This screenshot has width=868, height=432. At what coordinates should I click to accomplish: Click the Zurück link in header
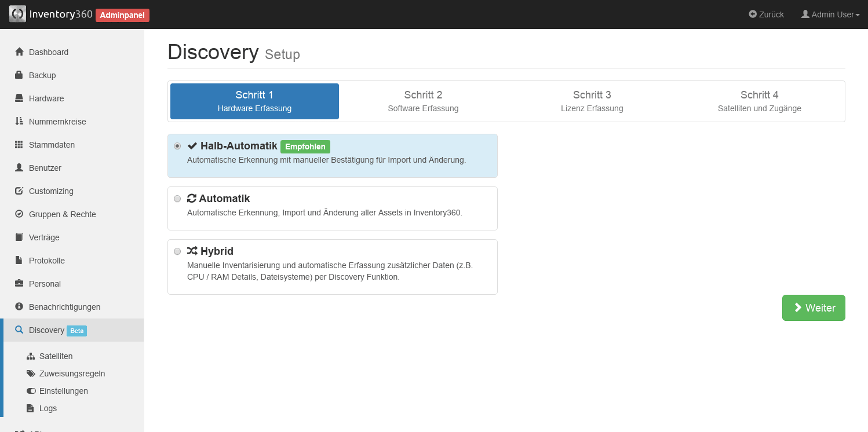coord(766,14)
